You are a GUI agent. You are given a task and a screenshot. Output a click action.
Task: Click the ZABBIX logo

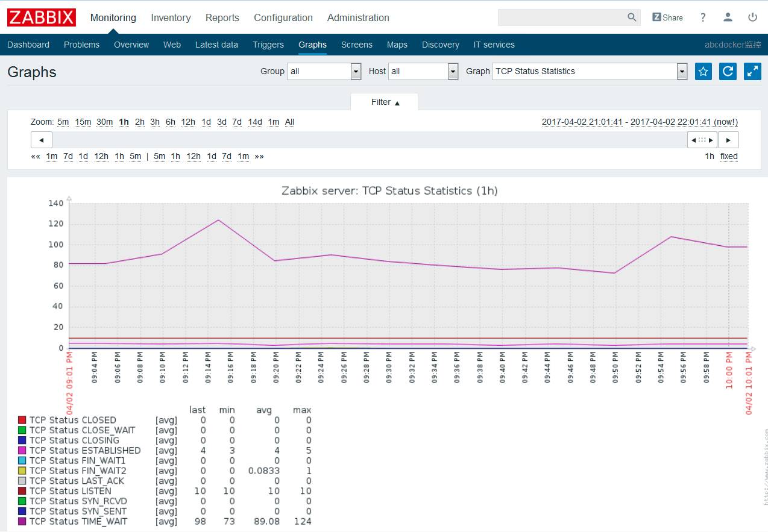[x=42, y=17]
